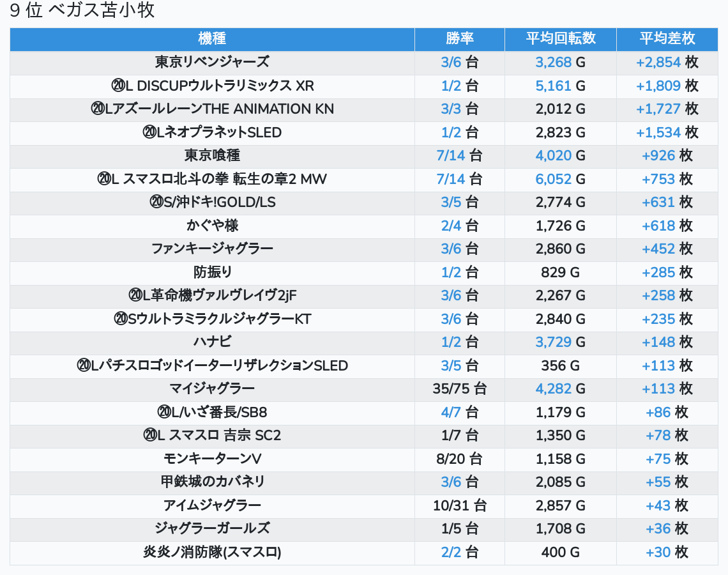The width and height of the screenshot is (728, 575).
Task: Click the 4,282 spins link for マイジャグラー
Action: [553, 389]
